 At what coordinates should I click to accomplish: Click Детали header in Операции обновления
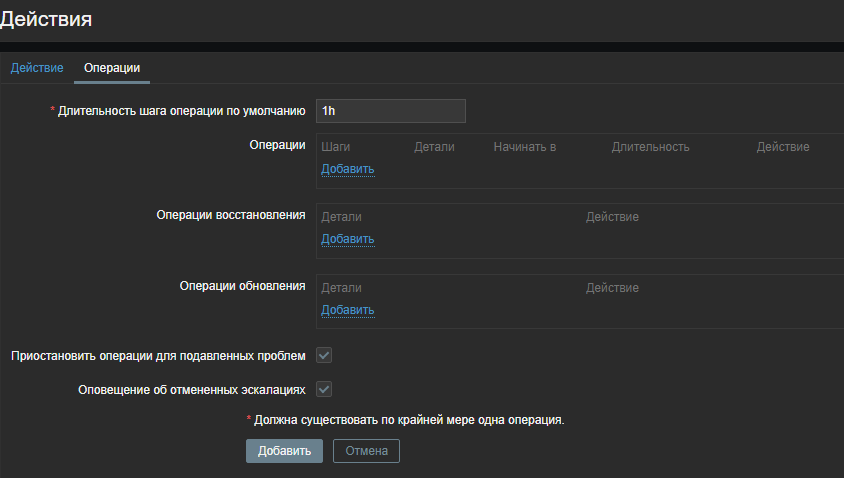pos(341,288)
